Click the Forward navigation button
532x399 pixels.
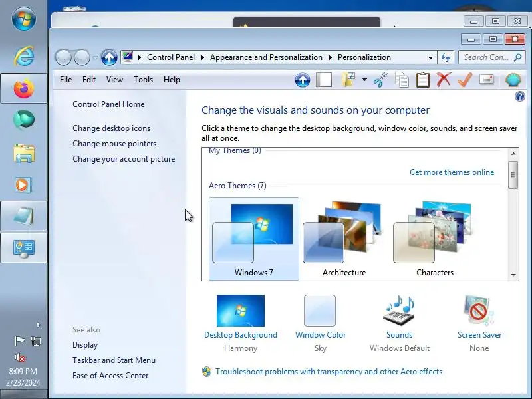82,57
